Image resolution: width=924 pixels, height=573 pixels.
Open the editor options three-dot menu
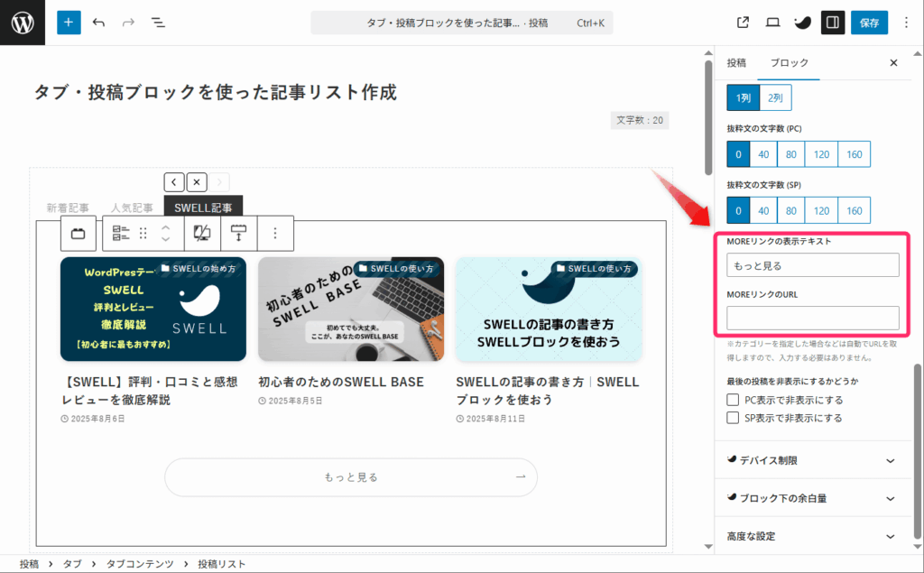click(906, 23)
